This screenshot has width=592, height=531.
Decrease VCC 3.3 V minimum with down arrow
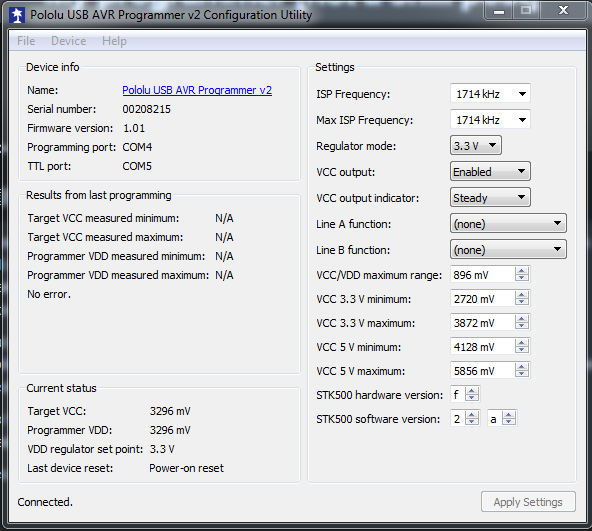coord(522,302)
